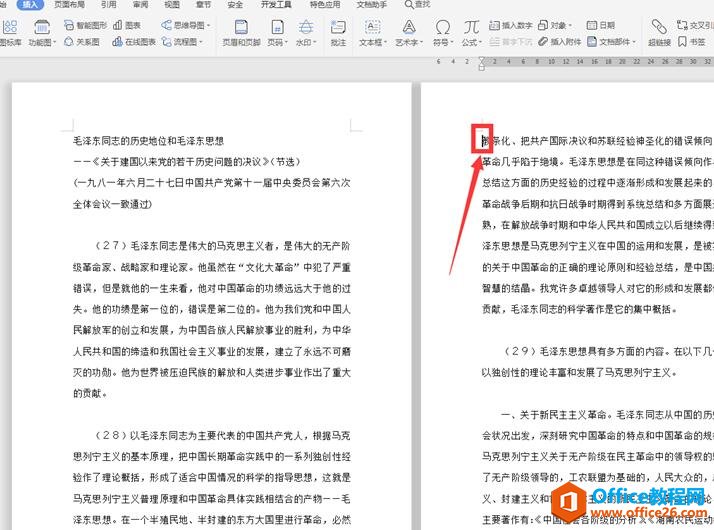Image resolution: width=714 pixels, height=530 pixels.
Task: Click the right page line starting （２９）
Action: click(x=608, y=351)
